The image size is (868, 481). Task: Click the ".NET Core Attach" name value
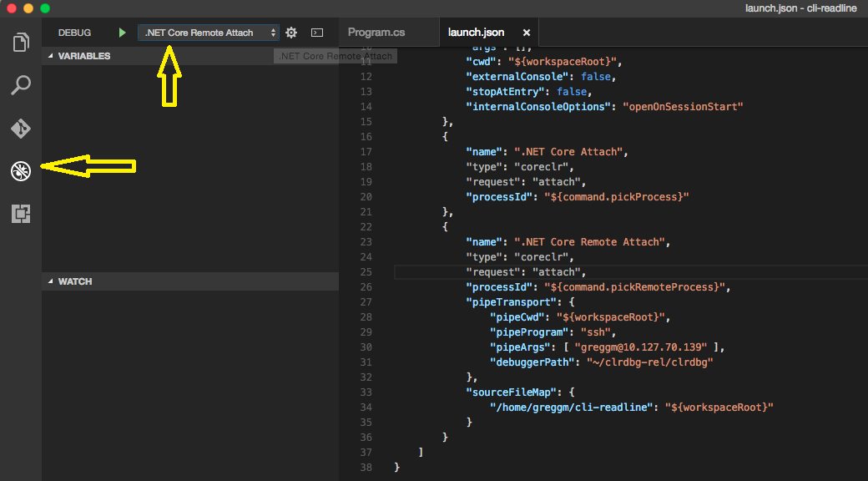click(x=568, y=152)
